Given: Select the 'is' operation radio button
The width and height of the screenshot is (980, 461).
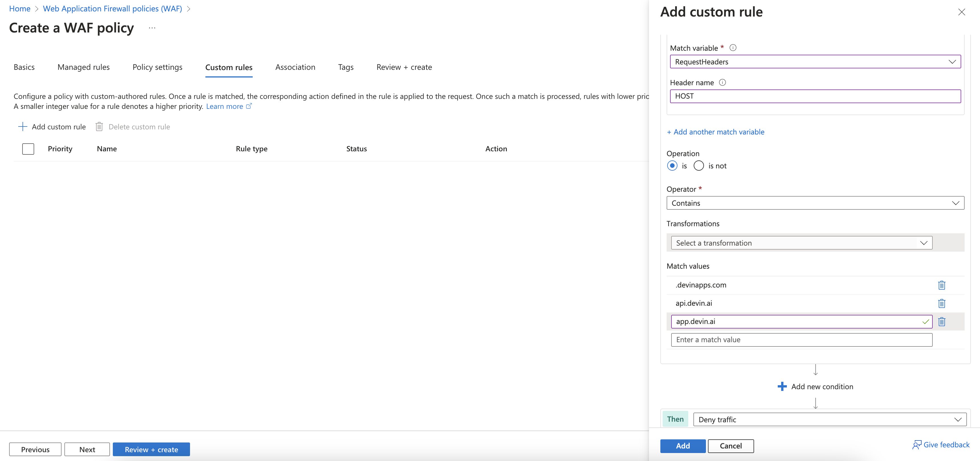Looking at the screenshot, I should pyautogui.click(x=672, y=166).
